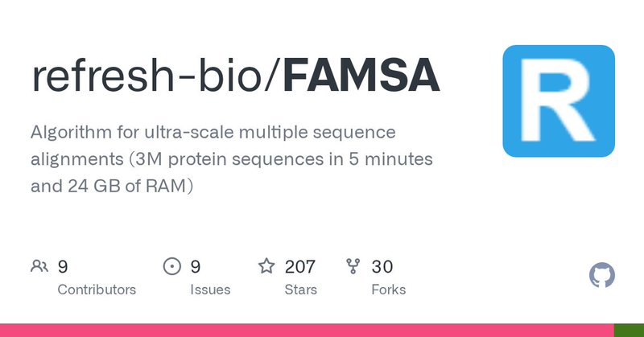Viewport: 644px width, 337px height.
Task: Click the 30 forks count
Action: [x=382, y=266]
